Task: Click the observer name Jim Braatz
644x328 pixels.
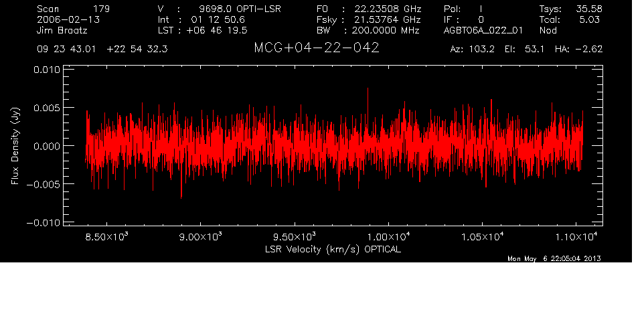Action: pyautogui.click(x=62, y=30)
